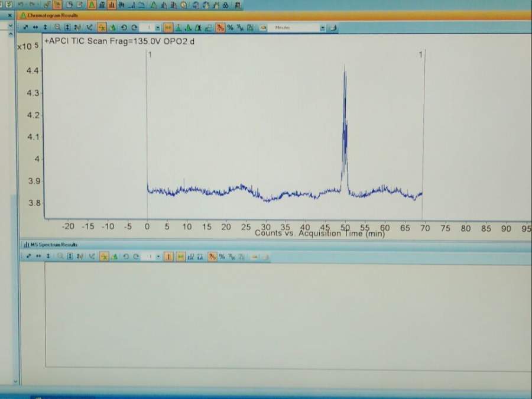This screenshot has height=399, width=532.
Task: Click autoscale X-axis arrow in MS Spectrum toolbar
Action: point(38,256)
